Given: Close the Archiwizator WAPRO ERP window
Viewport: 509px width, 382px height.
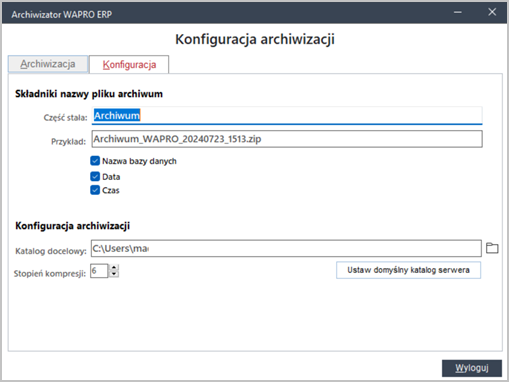Looking at the screenshot, I should [492, 12].
